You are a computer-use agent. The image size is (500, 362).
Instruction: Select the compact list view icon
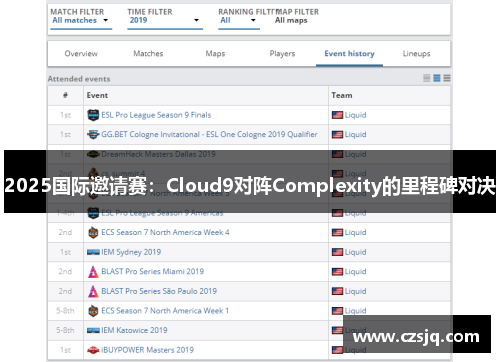click(x=427, y=78)
